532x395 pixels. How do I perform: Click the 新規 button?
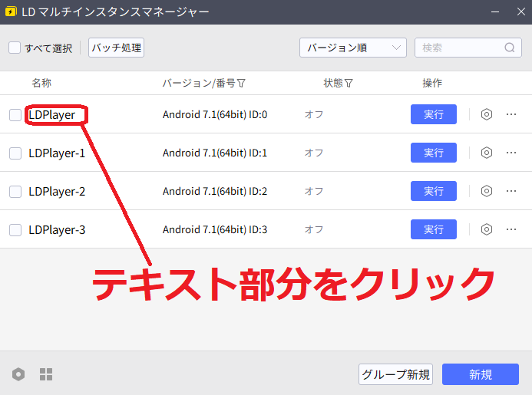click(x=481, y=374)
